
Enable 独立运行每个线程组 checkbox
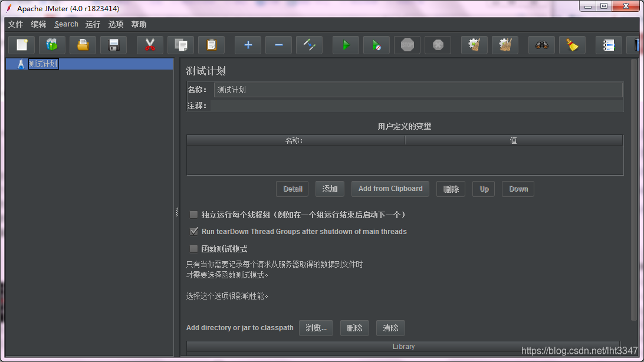coord(193,215)
